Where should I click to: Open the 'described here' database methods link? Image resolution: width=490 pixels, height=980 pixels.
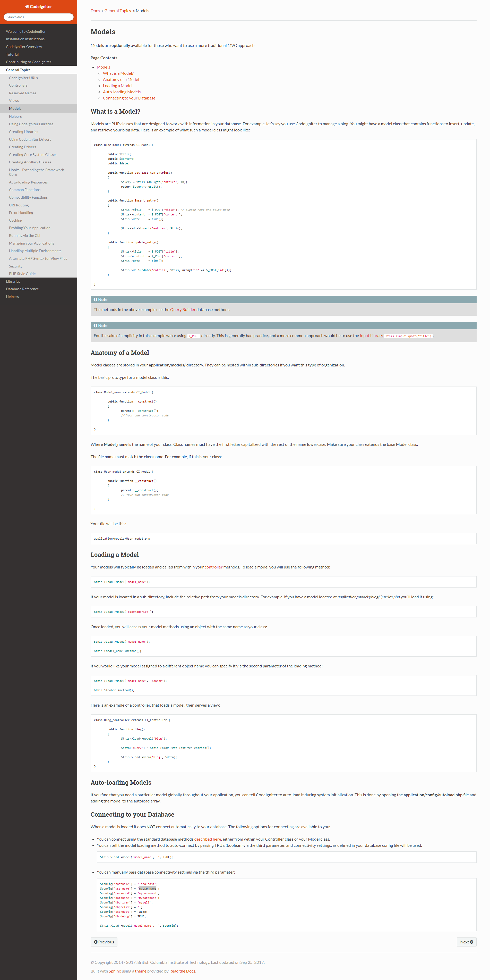click(208, 839)
